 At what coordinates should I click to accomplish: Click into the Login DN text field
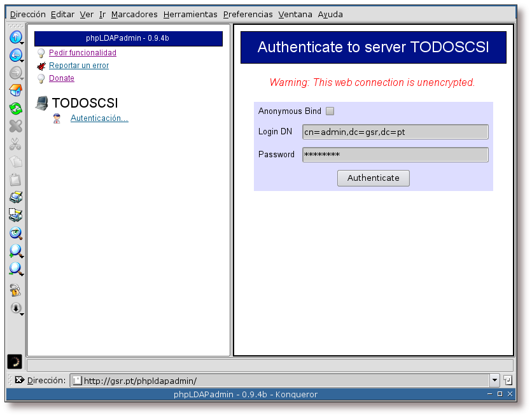395,132
